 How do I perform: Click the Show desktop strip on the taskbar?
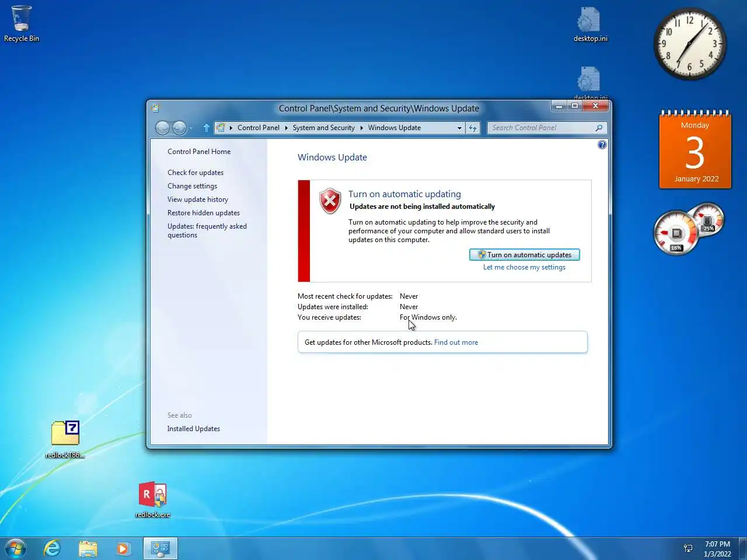coord(742,548)
